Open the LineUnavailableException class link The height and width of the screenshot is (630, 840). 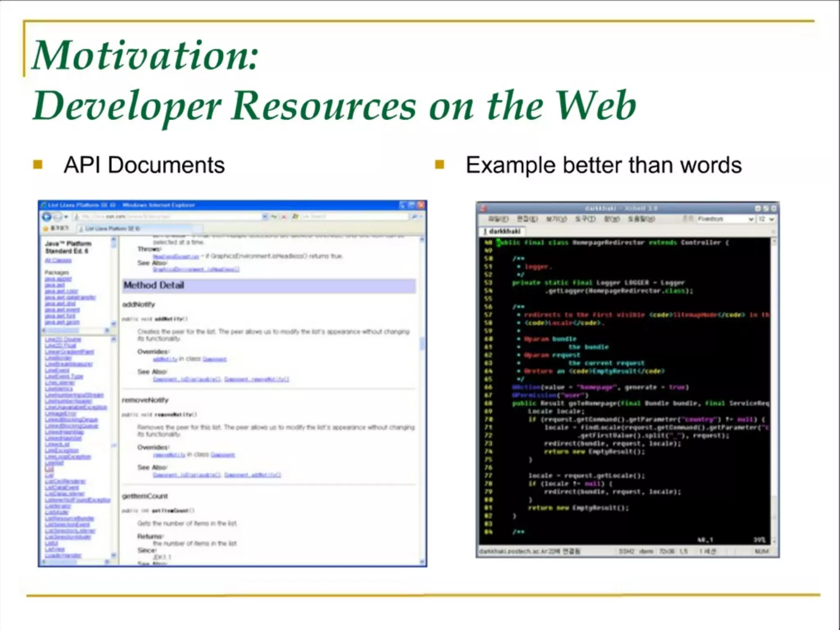pos(76,407)
